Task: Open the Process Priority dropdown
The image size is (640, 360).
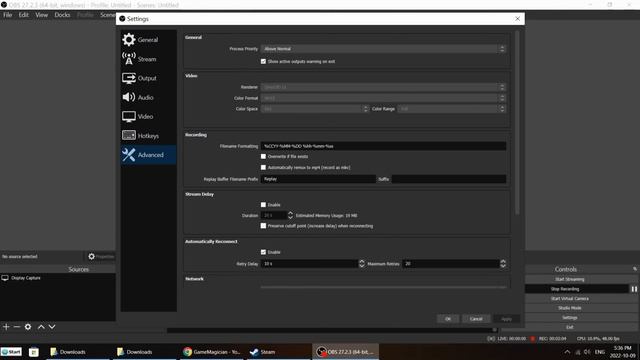Action: pos(383,49)
